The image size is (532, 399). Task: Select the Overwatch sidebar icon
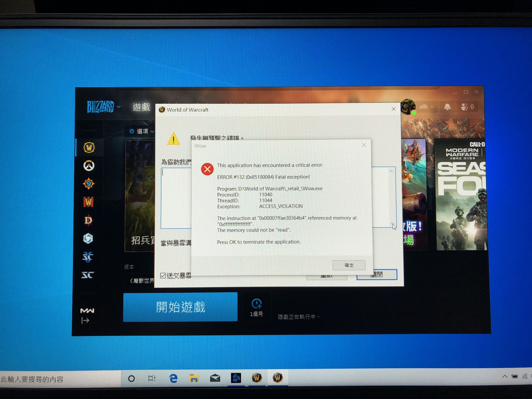89,166
